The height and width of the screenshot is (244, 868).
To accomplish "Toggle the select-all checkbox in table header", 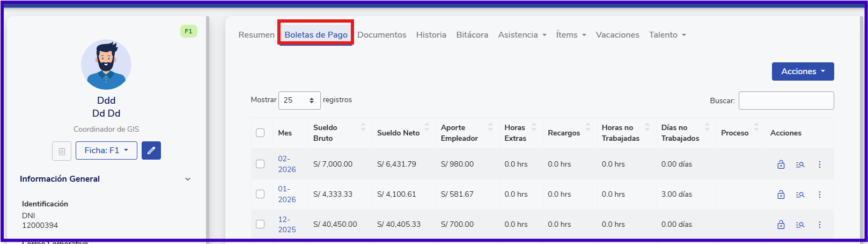I will pos(260,133).
